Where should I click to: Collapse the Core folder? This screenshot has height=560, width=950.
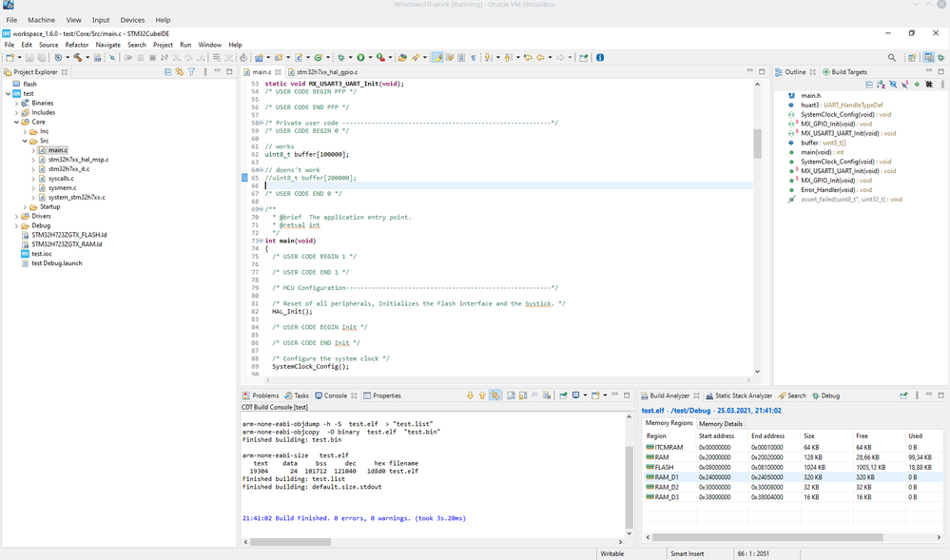16,122
